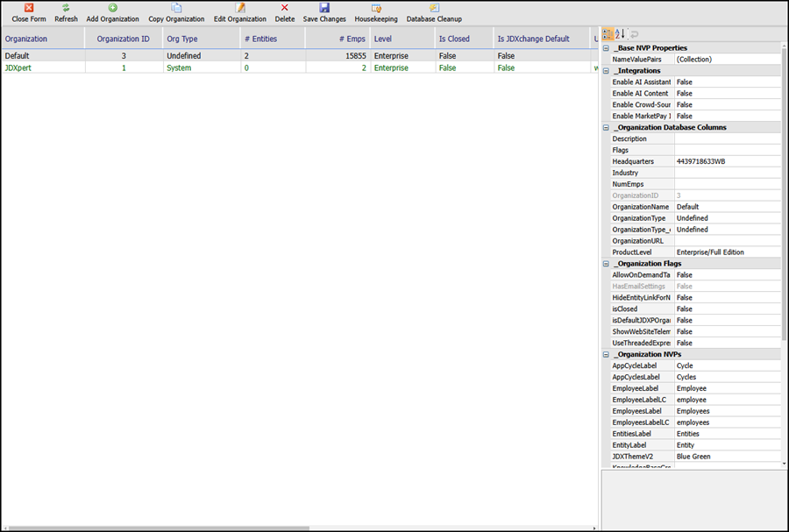Viewport: 789px width, 532px height.
Task: Switch property grid to categorized view
Action: pyautogui.click(x=608, y=34)
